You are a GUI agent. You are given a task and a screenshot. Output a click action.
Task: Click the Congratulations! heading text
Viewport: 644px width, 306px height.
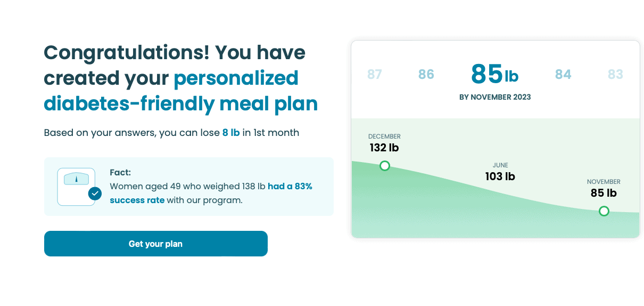(x=126, y=52)
